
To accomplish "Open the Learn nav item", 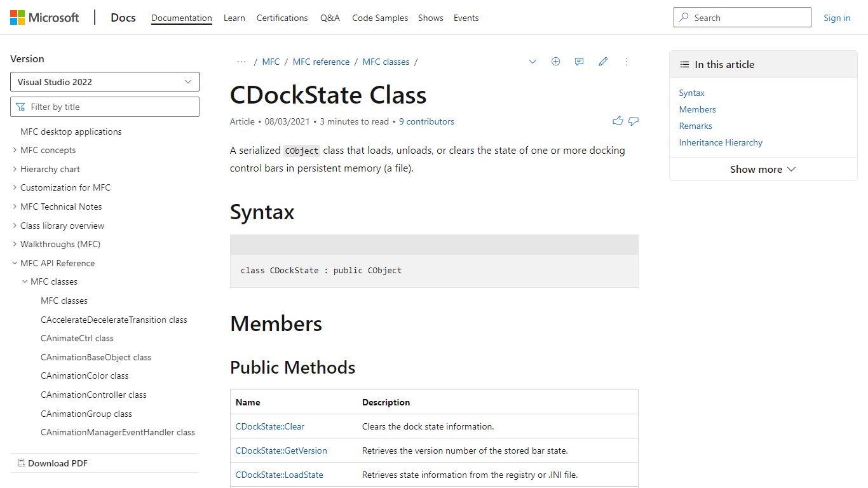I will pos(234,18).
